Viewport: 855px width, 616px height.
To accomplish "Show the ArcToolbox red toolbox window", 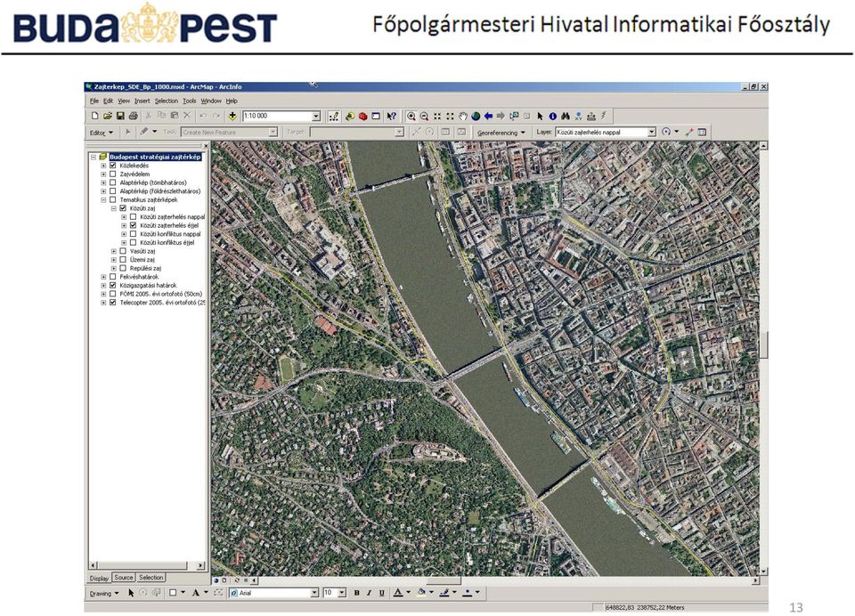I will tap(362, 116).
